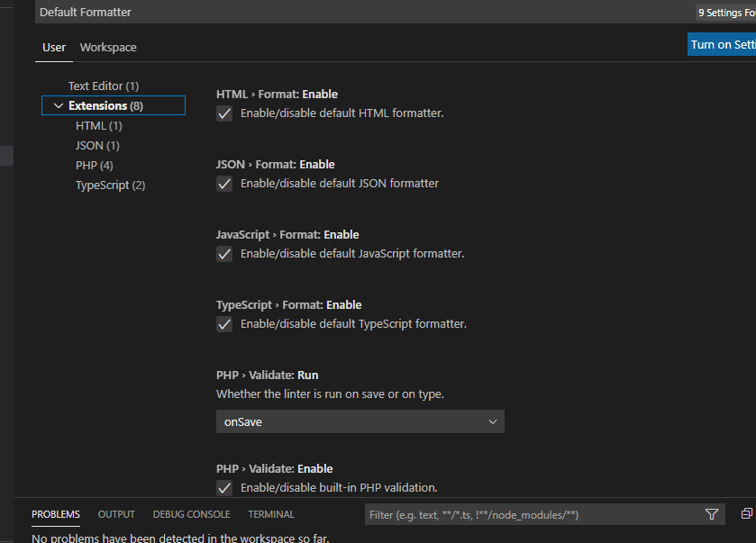Uncheck HTML Format Enable checkbox
Image resolution: width=756 pixels, height=543 pixels.
224,113
